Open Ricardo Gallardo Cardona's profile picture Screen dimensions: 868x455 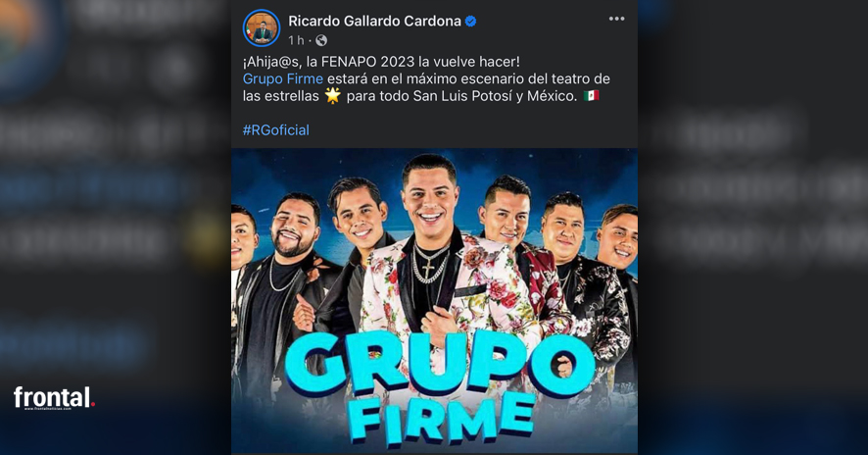262,28
